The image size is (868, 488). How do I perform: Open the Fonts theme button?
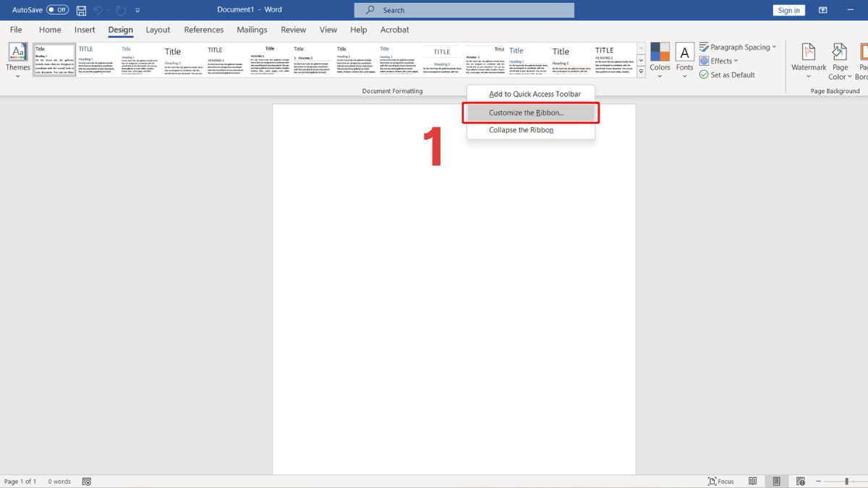click(x=684, y=59)
